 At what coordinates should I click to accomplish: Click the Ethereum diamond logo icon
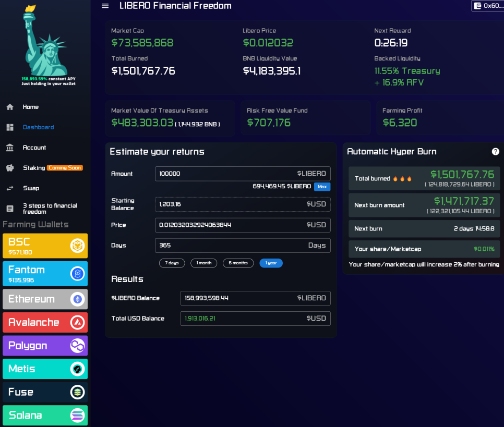pyautogui.click(x=77, y=299)
